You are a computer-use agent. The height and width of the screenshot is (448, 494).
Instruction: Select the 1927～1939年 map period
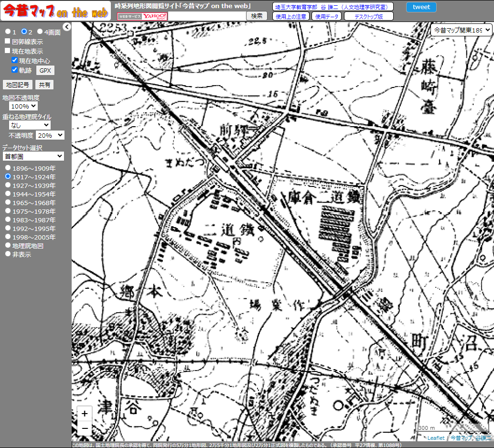pyautogui.click(x=8, y=185)
